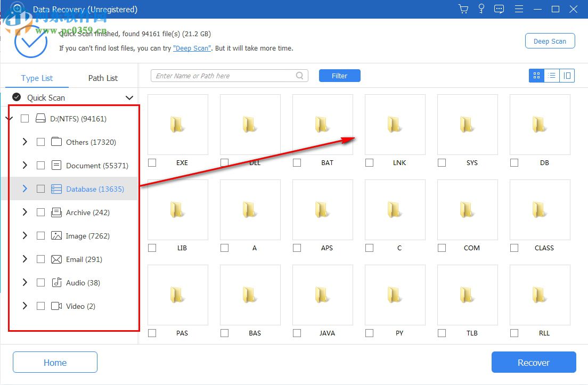588x385 pixels.
Task: Enable the preview pane view icon
Action: coord(567,76)
